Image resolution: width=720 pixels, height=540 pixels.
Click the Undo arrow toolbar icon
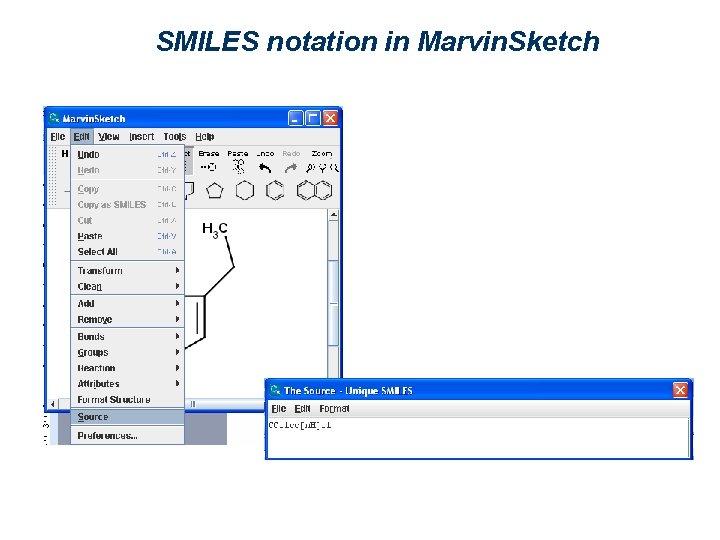265,168
